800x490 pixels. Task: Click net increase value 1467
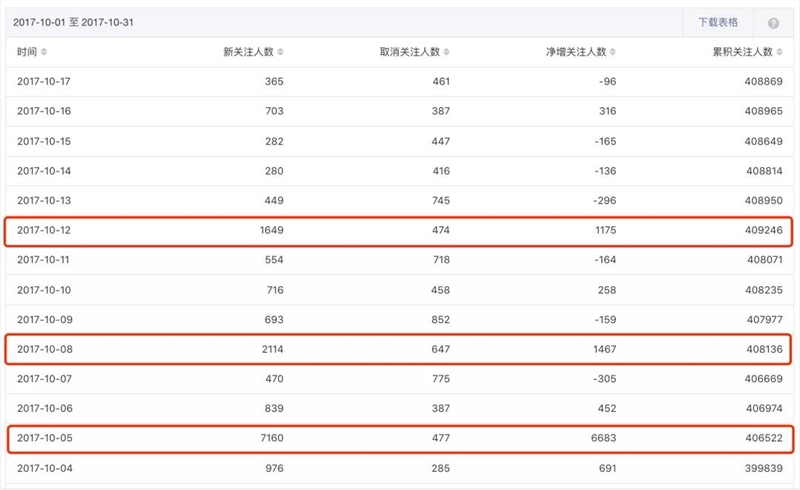pos(603,350)
